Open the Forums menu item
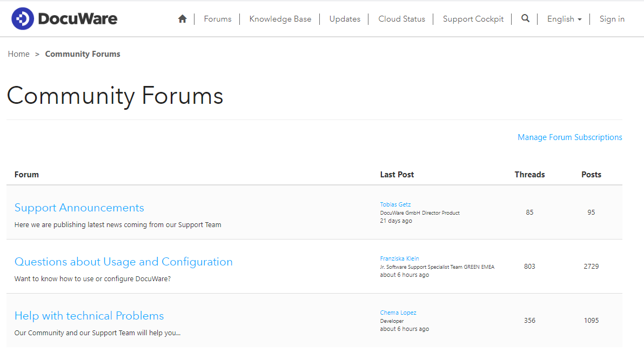Screen dimensions: 644x352 click(x=218, y=19)
